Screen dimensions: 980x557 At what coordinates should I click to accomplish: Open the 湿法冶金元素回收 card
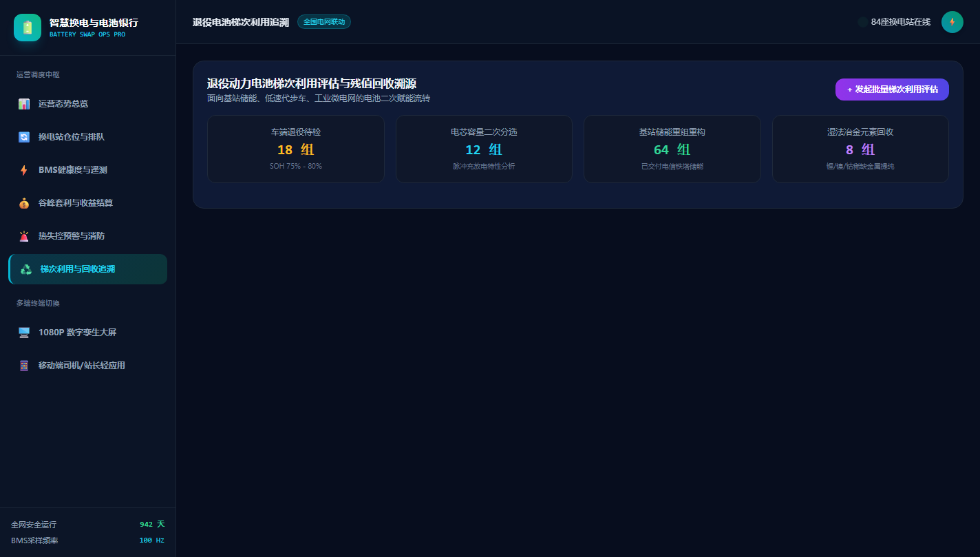[860, 149]
